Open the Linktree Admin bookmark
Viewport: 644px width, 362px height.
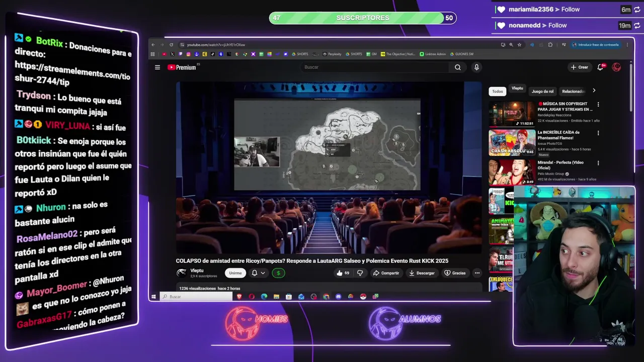click(433, 54)
